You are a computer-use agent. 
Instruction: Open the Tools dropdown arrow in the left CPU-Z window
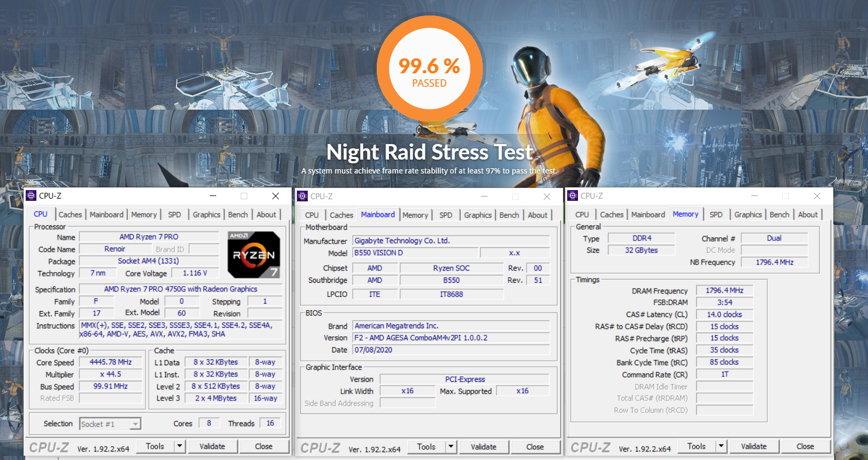[x=180, y=446]
